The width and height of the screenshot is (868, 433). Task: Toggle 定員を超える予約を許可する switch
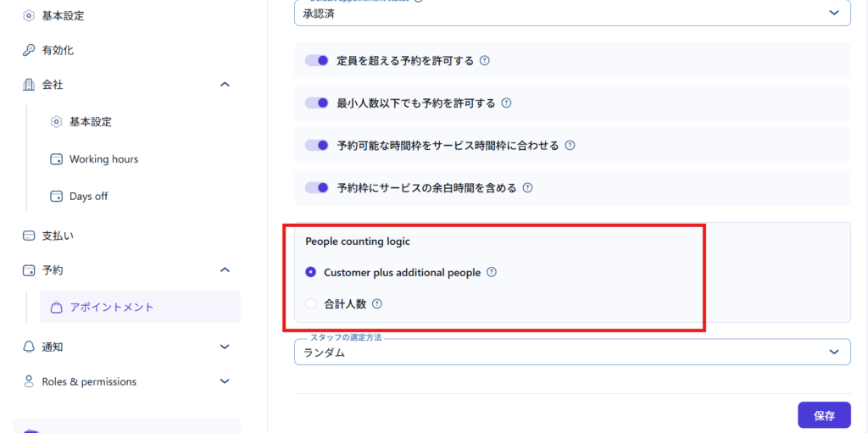(x=317, y=61)
